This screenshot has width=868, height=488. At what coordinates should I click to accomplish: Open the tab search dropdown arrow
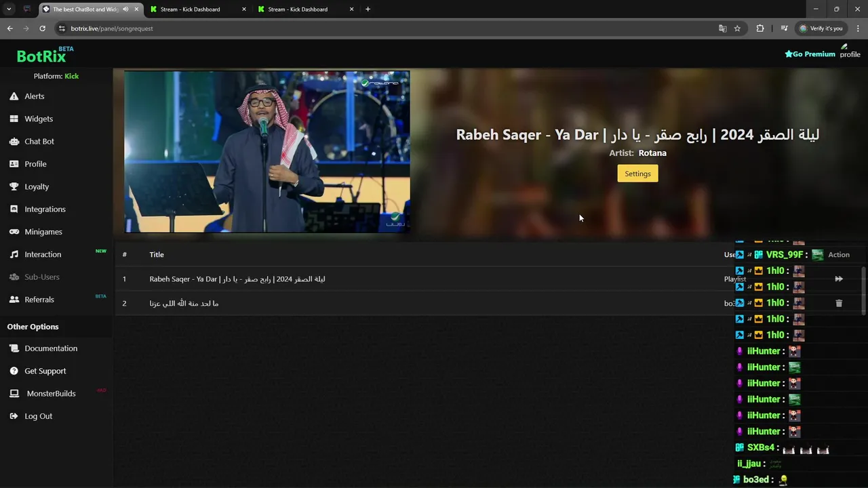tap(9, 9)
